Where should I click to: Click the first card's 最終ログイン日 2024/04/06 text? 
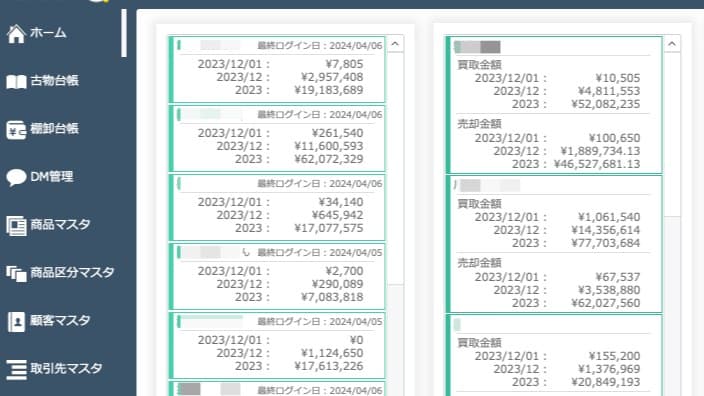(x=320, y=46)
